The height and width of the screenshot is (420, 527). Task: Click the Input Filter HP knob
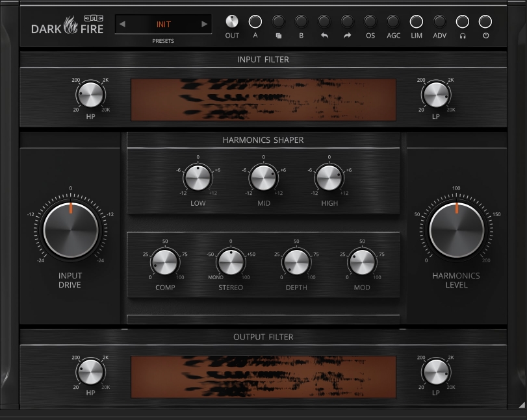[x=91, y=95]
